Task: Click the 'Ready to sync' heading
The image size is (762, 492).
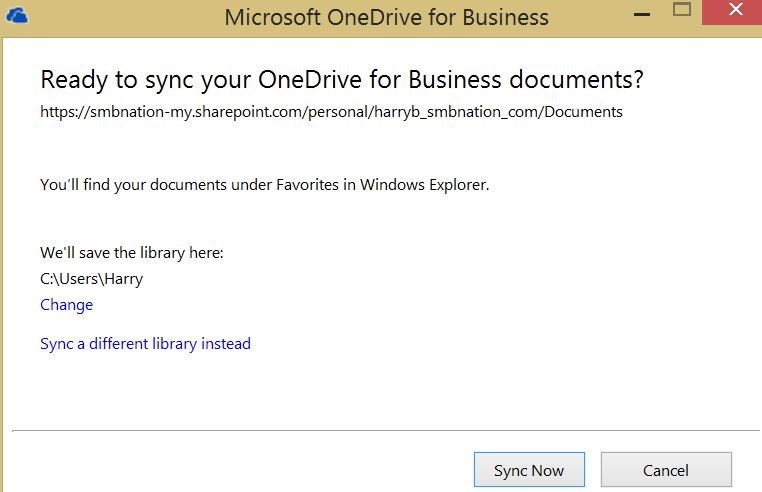Action: point(342,79)
